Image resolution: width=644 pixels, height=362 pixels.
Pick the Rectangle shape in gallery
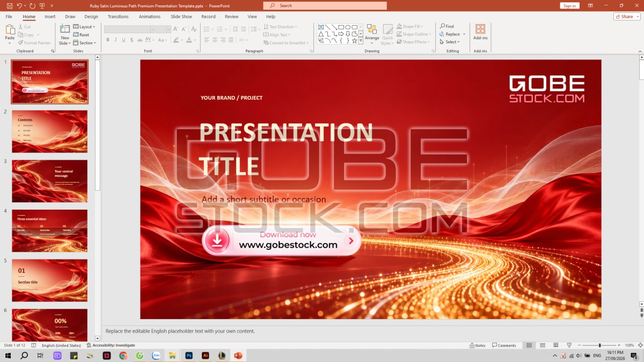point(341,27)
